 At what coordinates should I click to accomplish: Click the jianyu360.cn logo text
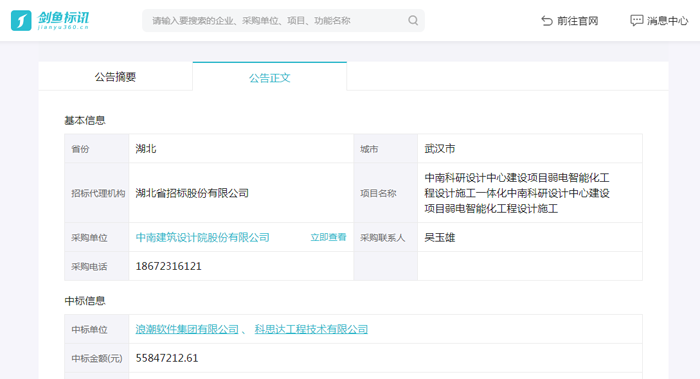point(63,27)
